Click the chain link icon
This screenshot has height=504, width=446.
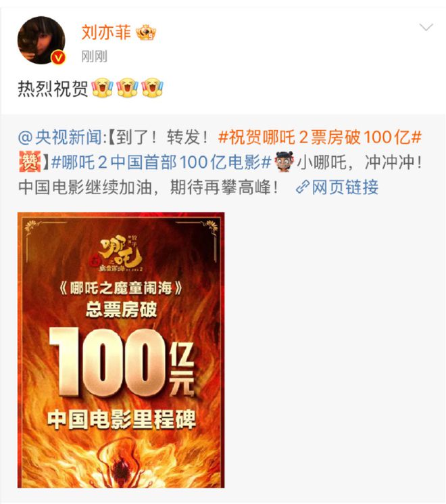[303, 187]
